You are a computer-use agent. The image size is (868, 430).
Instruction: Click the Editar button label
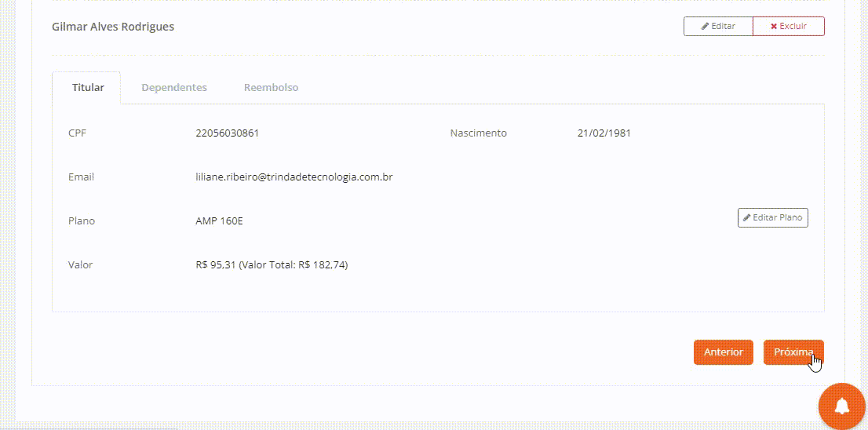723,26
